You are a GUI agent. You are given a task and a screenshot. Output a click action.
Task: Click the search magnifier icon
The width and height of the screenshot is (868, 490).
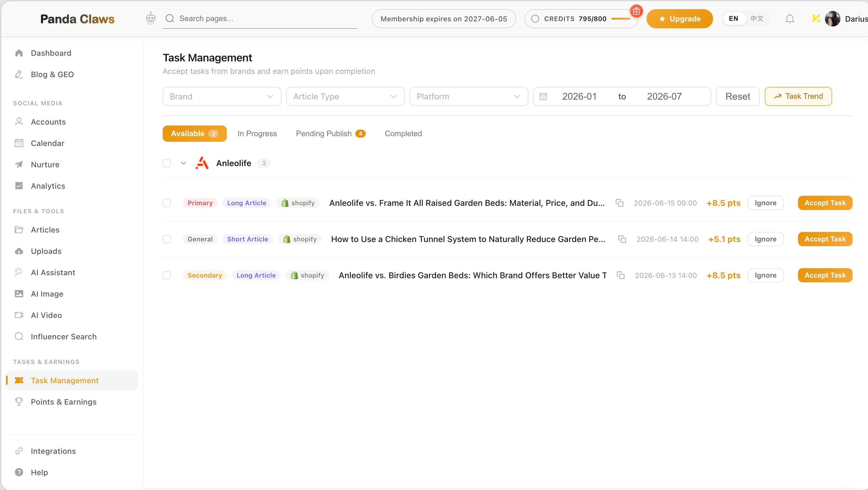coord(170,18)
